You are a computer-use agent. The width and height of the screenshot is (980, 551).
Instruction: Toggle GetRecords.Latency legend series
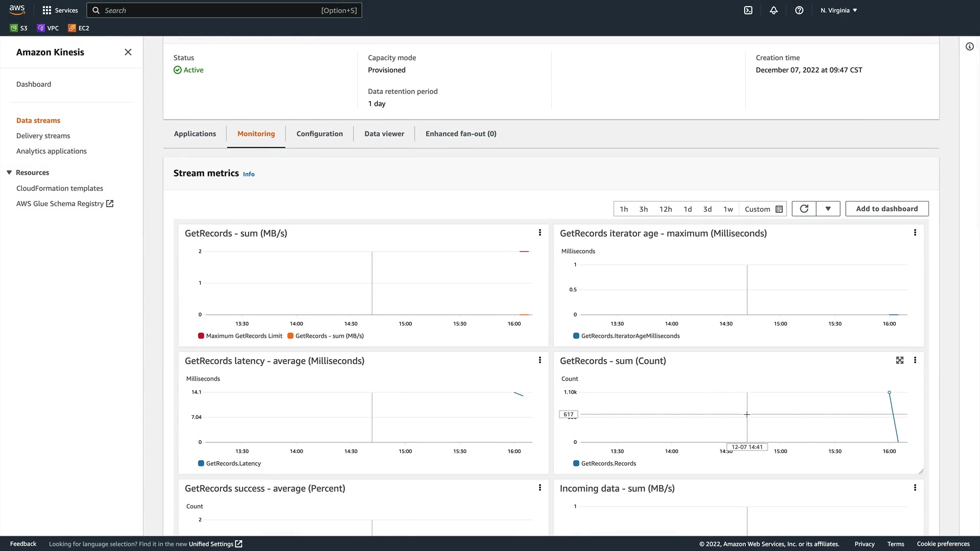(229, 463)
